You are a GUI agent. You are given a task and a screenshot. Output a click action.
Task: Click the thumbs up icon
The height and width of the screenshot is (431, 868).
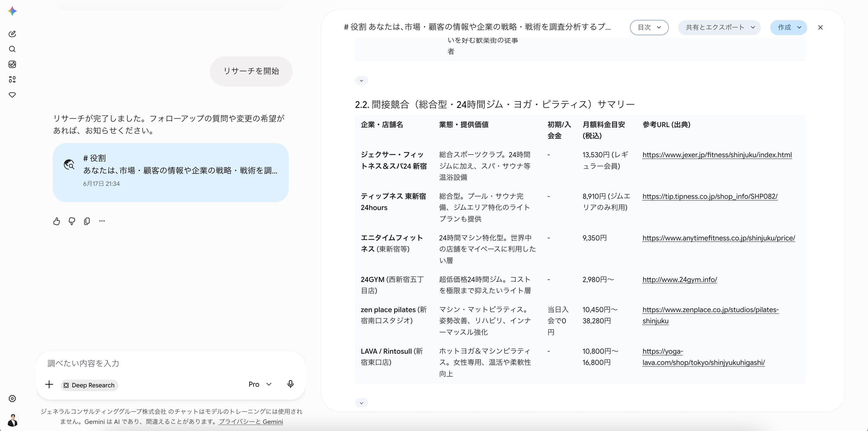57,221
